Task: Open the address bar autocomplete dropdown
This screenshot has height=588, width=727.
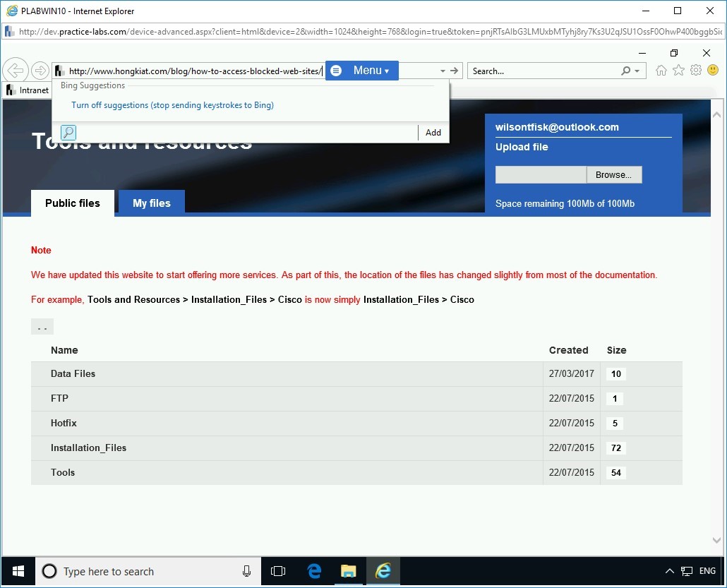Action: [443, 70]
